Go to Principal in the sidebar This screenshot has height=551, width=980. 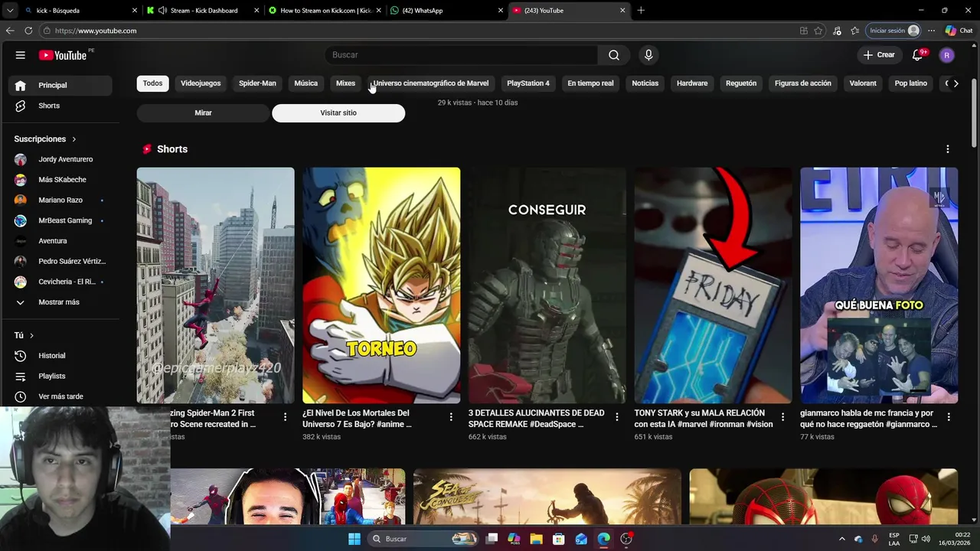pos(60,85)
